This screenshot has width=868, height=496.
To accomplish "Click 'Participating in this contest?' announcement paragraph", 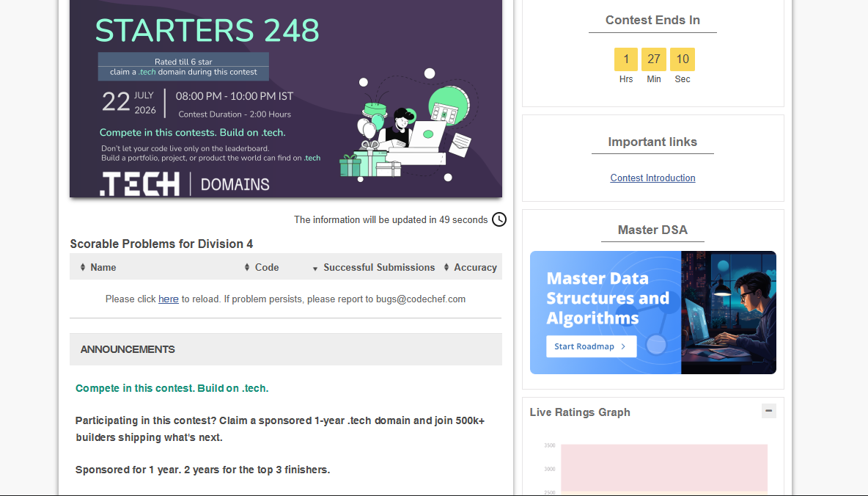I will 280,429.
